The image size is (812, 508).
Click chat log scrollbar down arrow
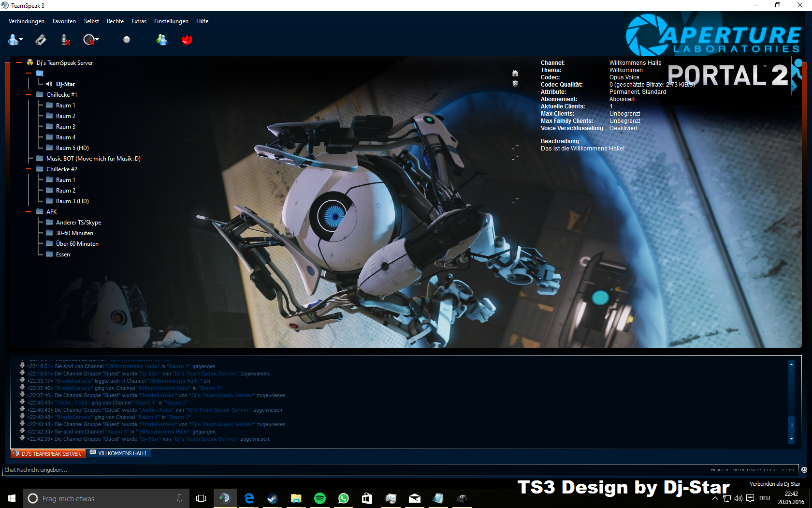coord(791,439)
